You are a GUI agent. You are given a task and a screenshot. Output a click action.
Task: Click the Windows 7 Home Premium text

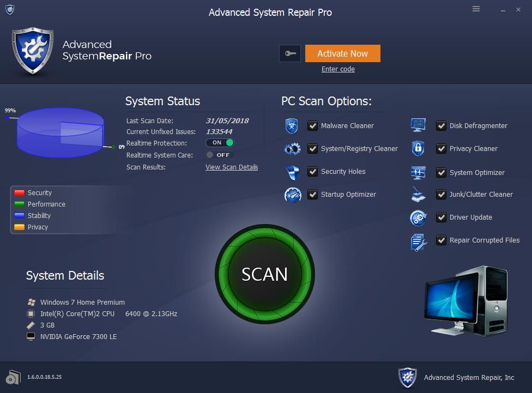point(82,302)
